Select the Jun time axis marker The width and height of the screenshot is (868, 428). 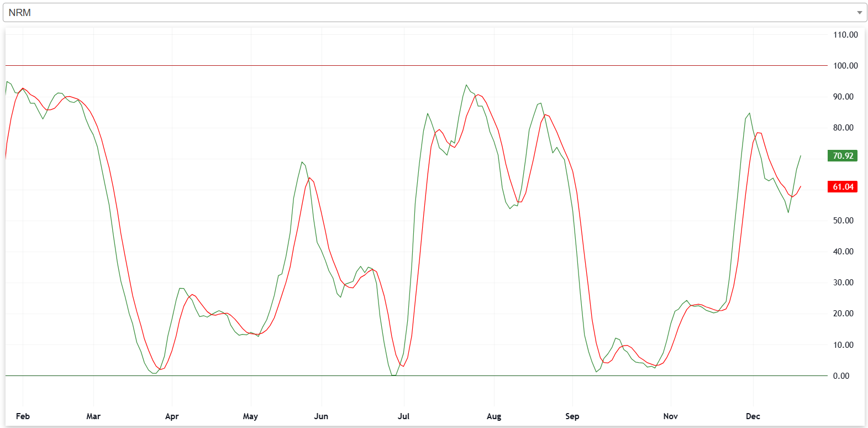[321, 416]
